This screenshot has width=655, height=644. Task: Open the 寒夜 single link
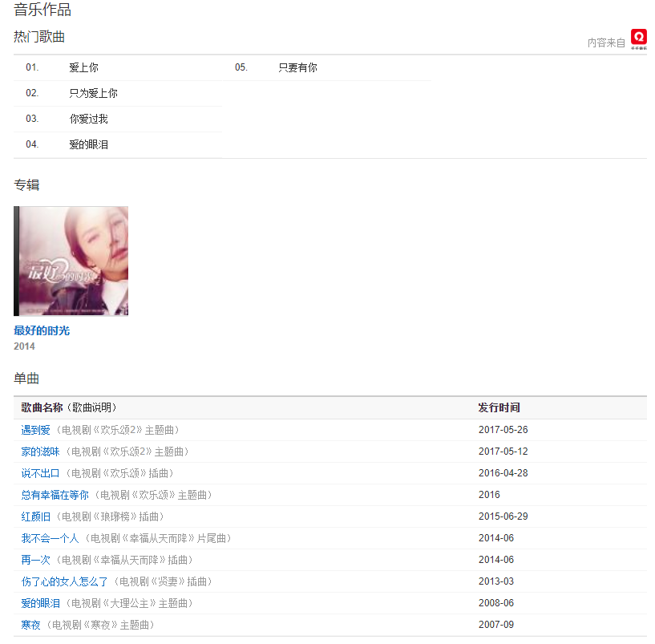30,625
